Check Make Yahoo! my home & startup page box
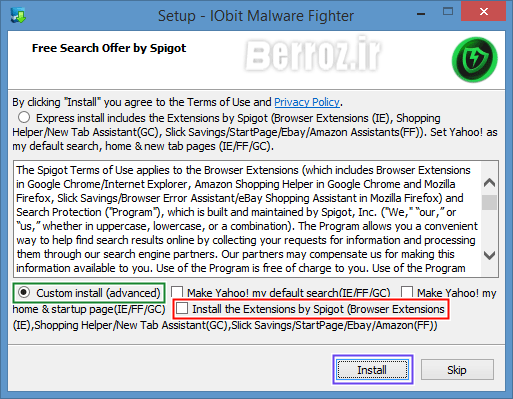The height and width of the screenshot is (399, 513). (407, 292)
